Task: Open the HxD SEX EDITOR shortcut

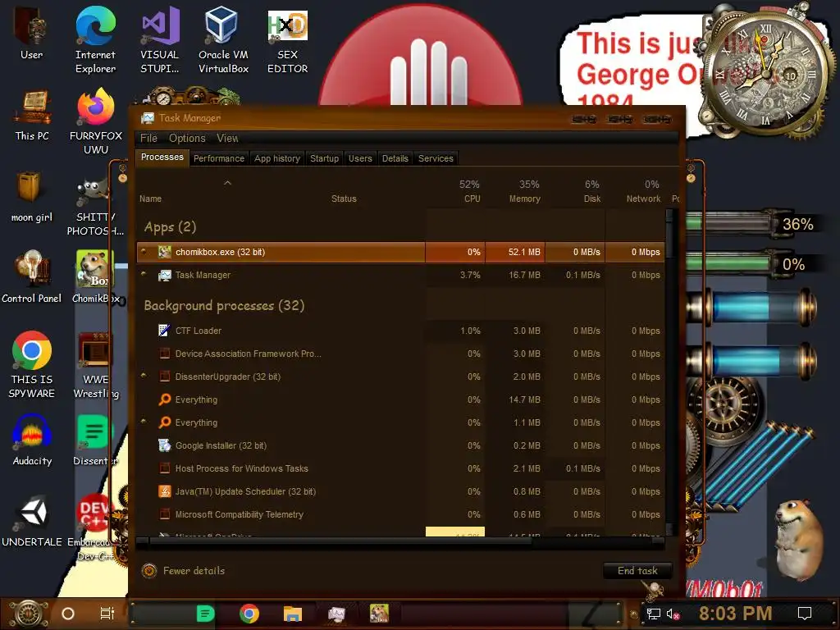Action: [287, 39]
